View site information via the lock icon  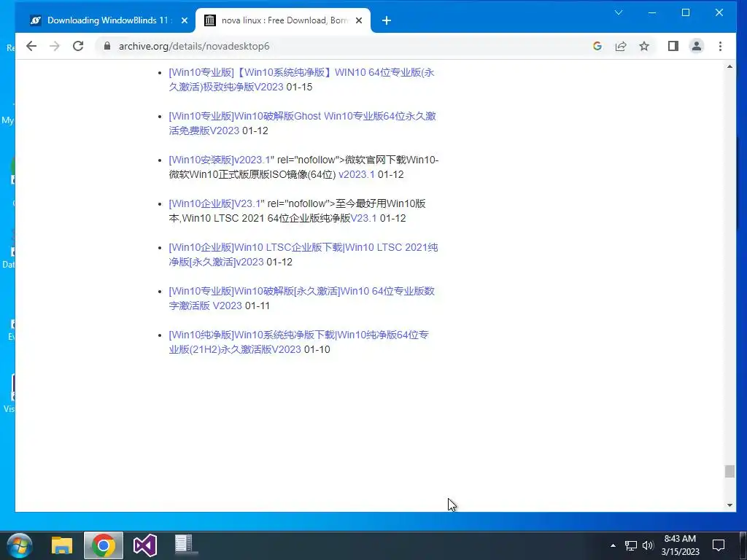tap(107, 46)
